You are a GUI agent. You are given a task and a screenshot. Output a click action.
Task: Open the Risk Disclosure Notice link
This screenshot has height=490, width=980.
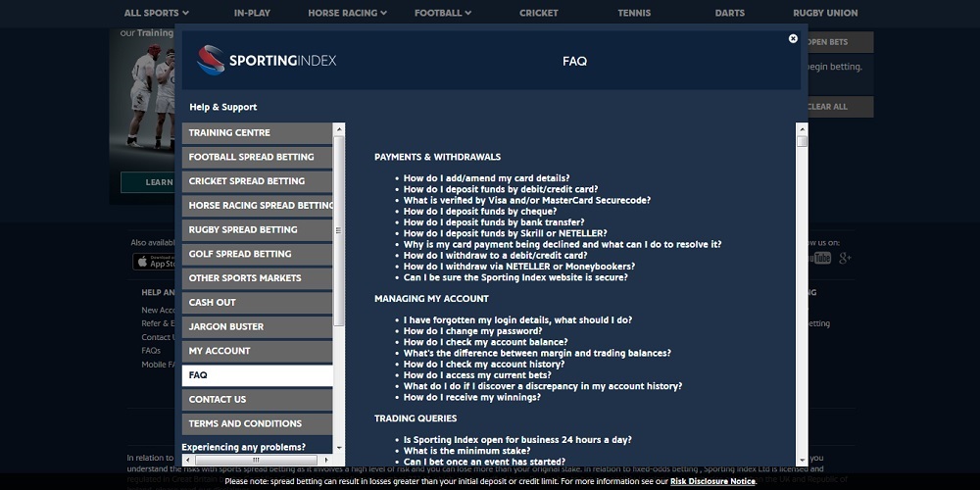point(713,481)
